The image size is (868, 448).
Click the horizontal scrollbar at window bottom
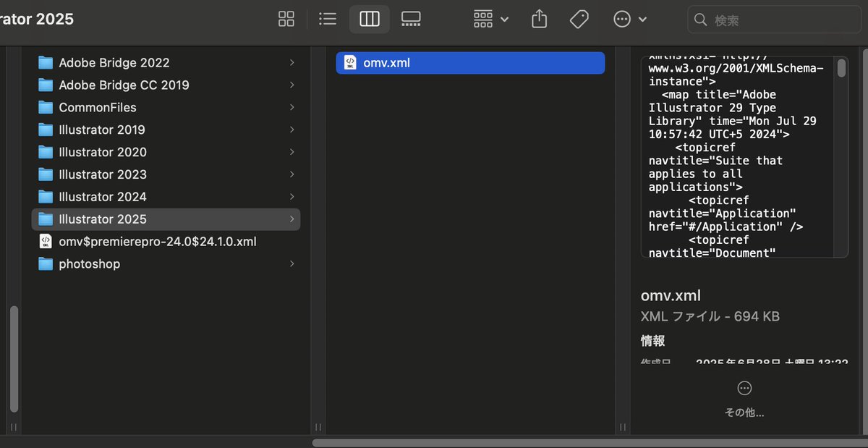(x=590, y=442)
